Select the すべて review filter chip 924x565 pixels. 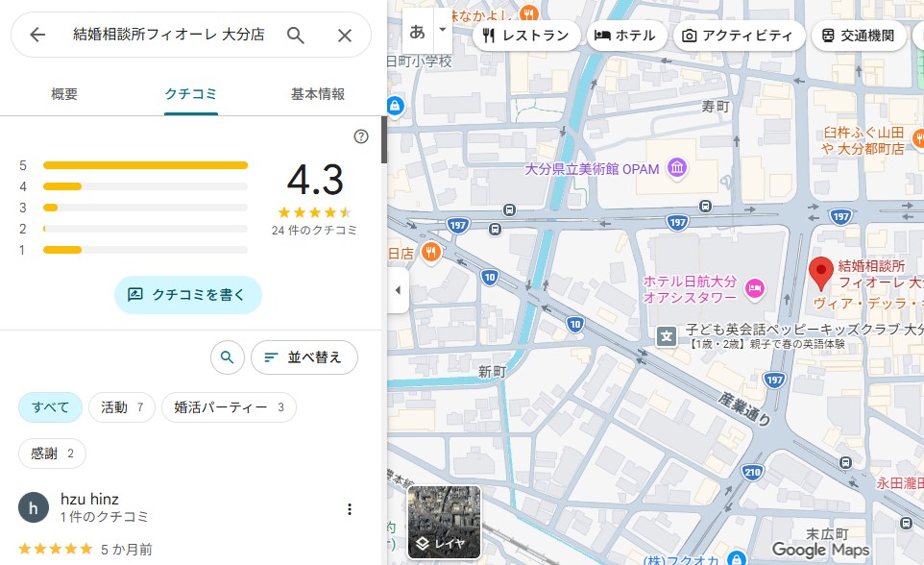tap(50, 407)
